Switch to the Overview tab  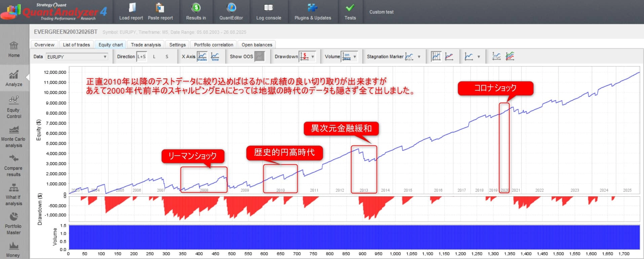(x=44, y=44)
